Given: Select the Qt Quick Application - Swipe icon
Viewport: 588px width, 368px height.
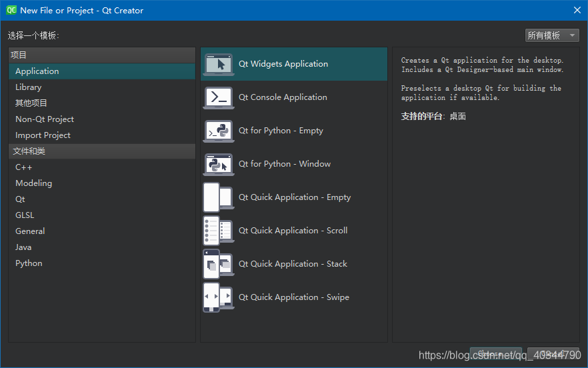Looking at the screenshot, I should click(219, 297).
